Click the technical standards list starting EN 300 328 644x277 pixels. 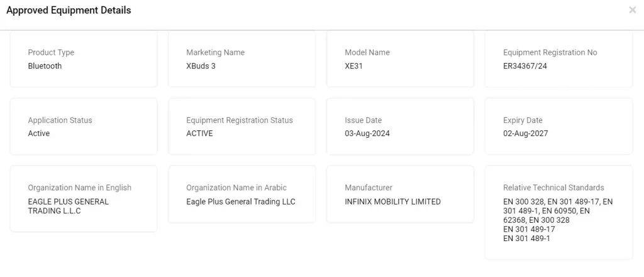557,220
